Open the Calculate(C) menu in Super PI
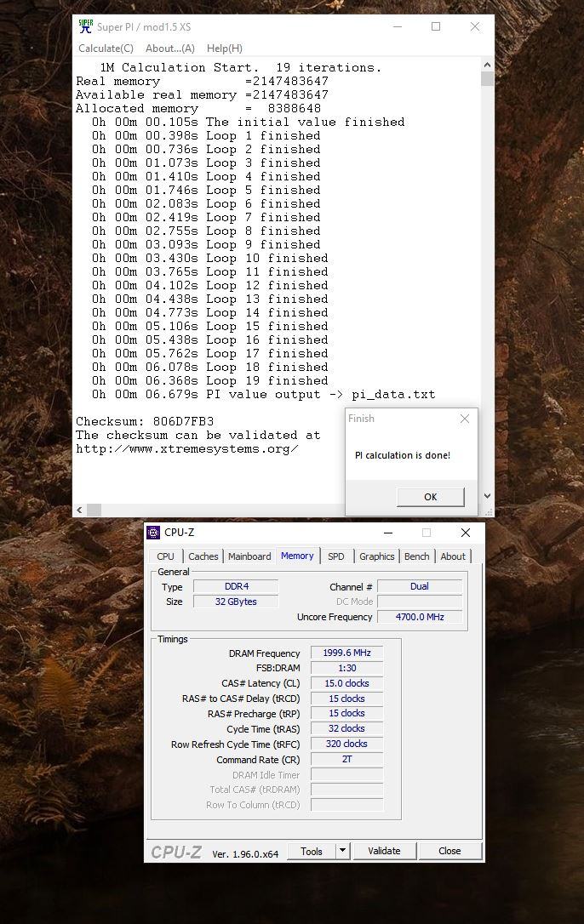 click(x=106, y=48)
